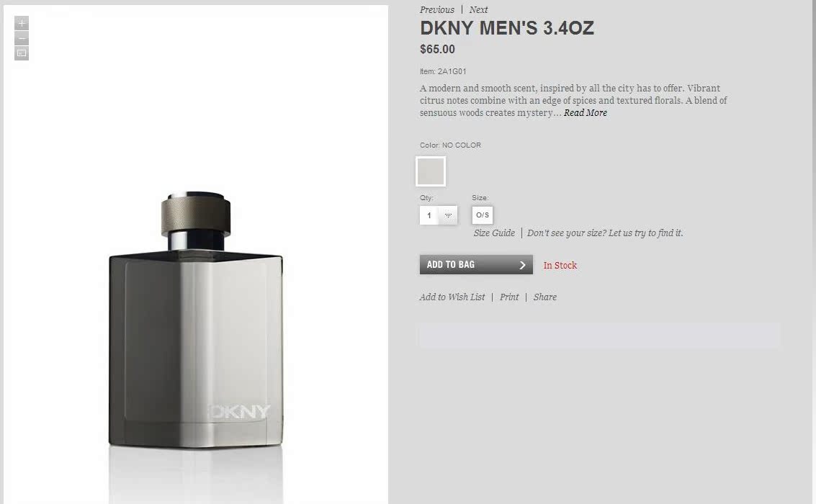Click the chevron arrow on Add to Bag
Screen dimensions: 816x504
pos(522,265)
